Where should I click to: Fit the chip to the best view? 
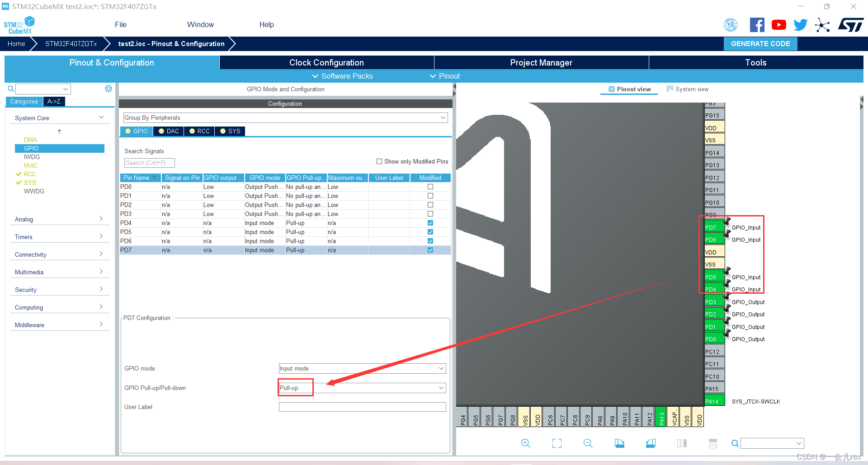(557, 443)
